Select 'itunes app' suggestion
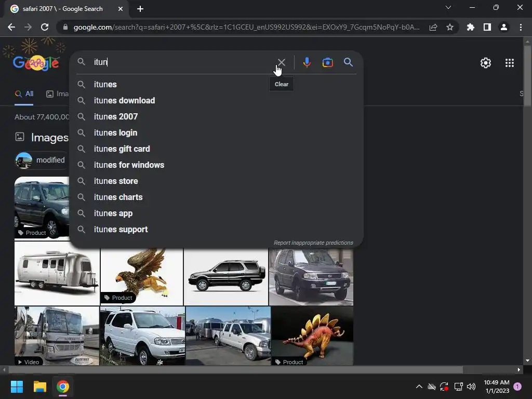The height and width of the screenshot is (399, 532). tap(216, 214)
